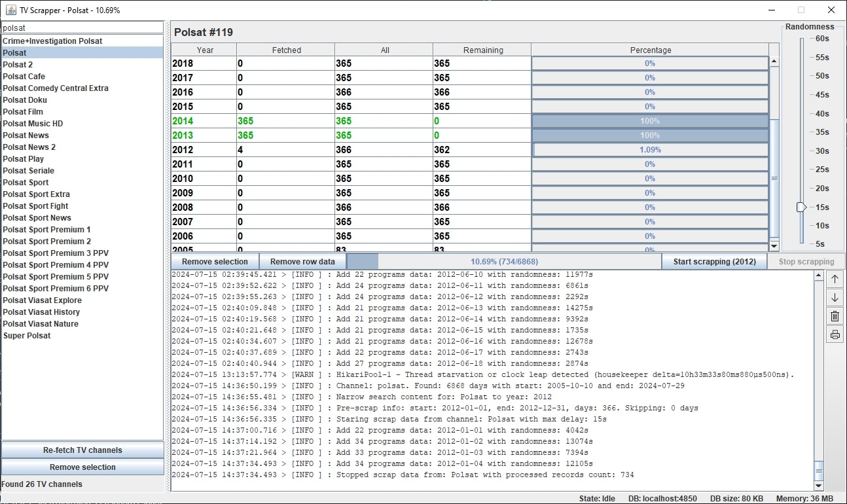
Task: Click the 10.69% overall progress bar
Action: point(504,261)
